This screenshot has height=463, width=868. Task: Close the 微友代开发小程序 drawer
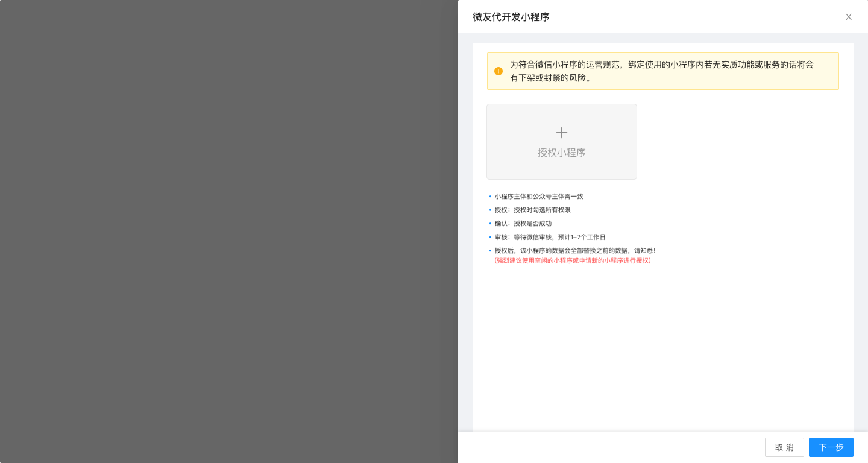pos(849,17)
